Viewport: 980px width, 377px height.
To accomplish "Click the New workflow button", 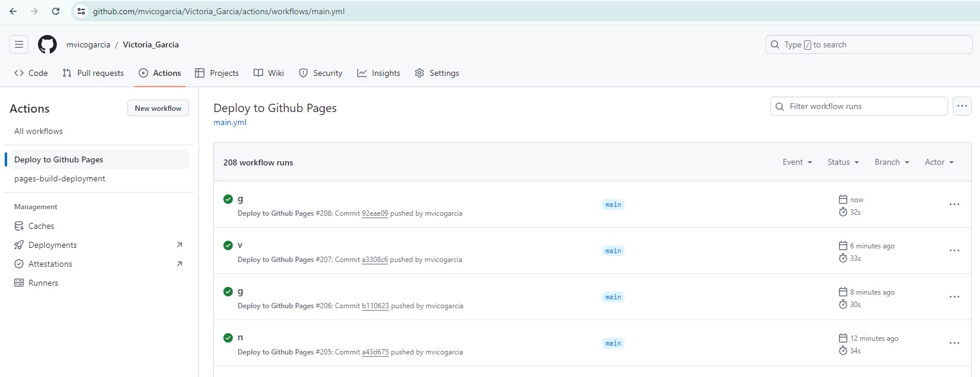I will (158, 108).
